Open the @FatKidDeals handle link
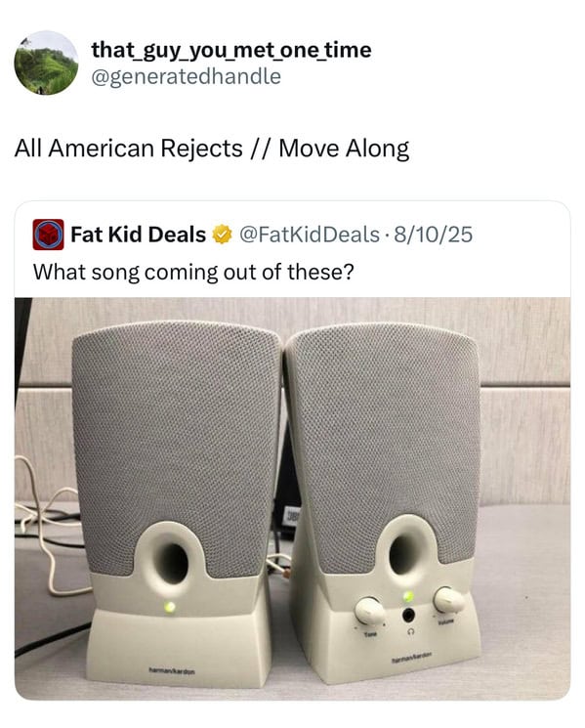585x728 pixels. [310, 235]
